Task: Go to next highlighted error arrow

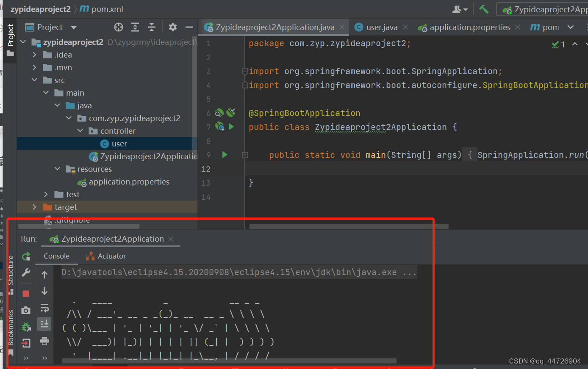Action: coord(586,44)
